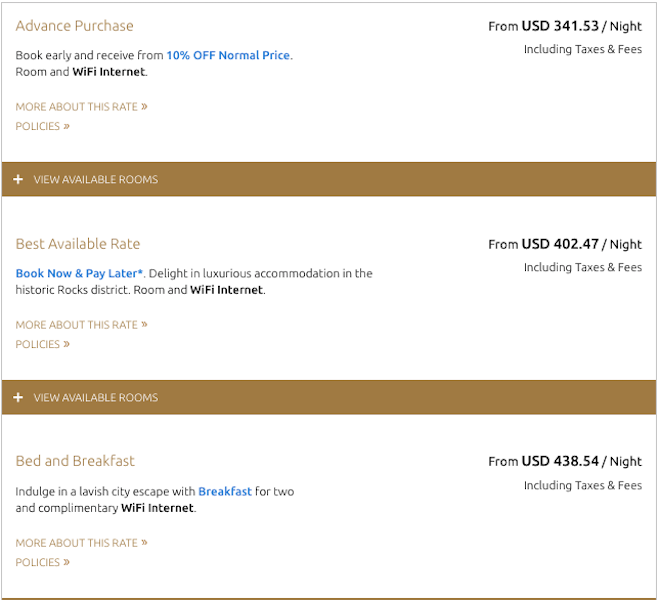
Task: Select the Advance Purchase rate title
Action: pyautogui.click(x=74, y=26)
